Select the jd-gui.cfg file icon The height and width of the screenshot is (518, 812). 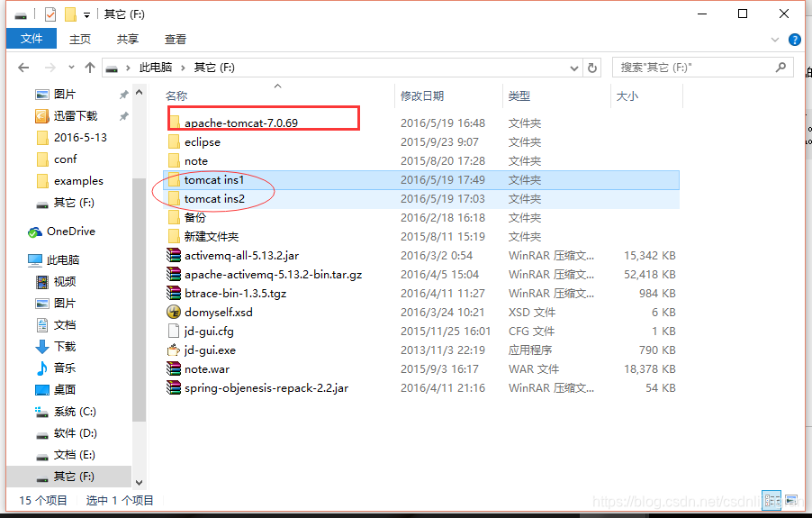pos(174,331)
